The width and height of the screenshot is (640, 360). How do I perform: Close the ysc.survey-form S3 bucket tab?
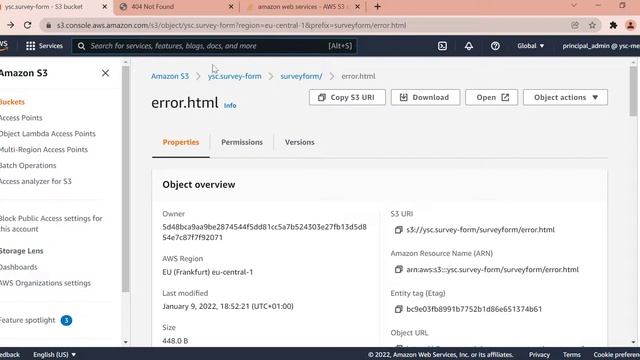pos(104,7)
